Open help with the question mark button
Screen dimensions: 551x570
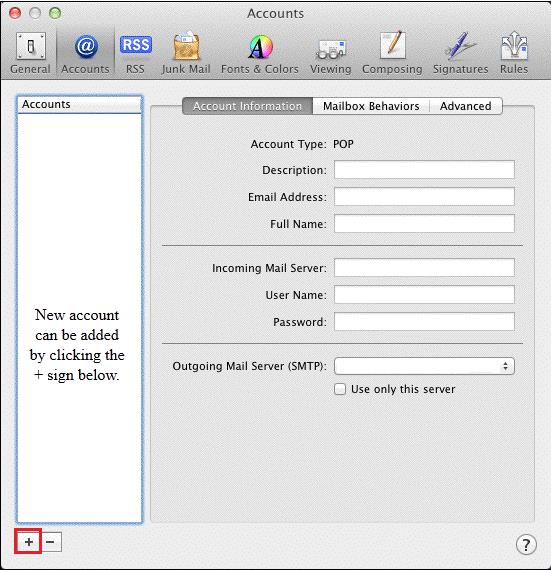[x=526, y=545]
